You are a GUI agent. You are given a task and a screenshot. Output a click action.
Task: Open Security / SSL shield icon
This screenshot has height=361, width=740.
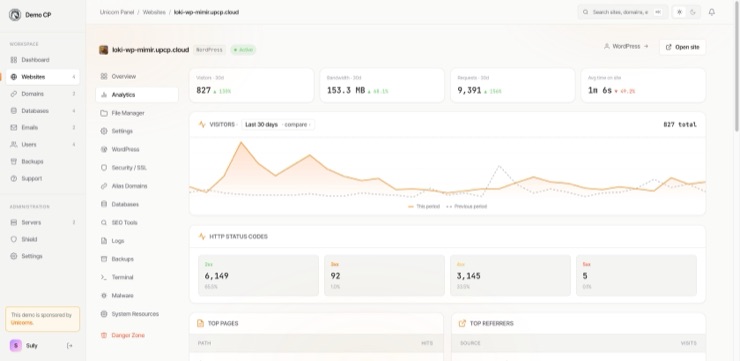coord(104,168)
